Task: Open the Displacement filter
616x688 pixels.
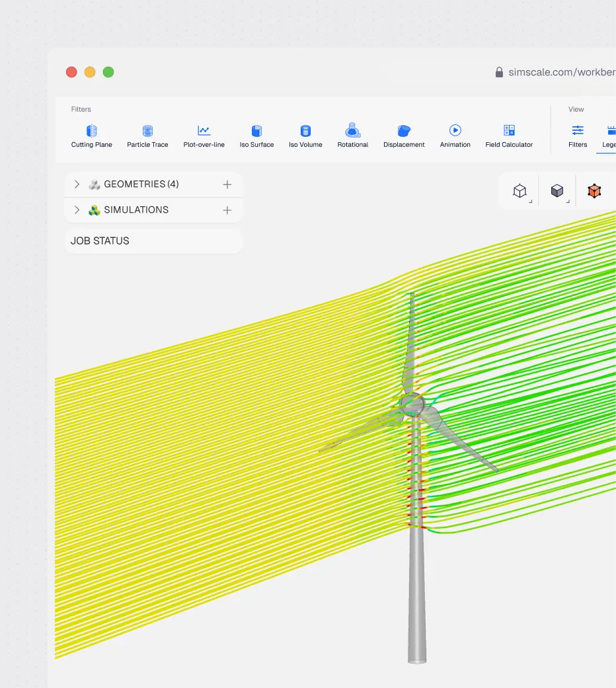Action: click(404, 136)
